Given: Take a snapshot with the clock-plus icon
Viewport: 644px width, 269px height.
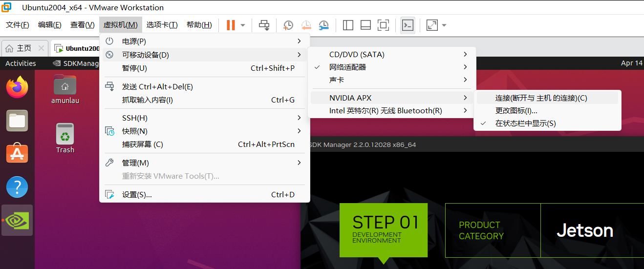Looking at the screenshot, I should 288,25.
